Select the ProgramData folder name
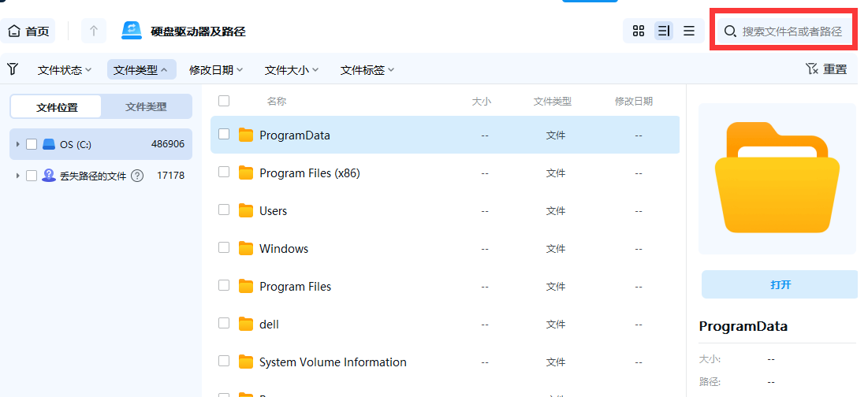 pyautogui.click(x=295, y=135)
